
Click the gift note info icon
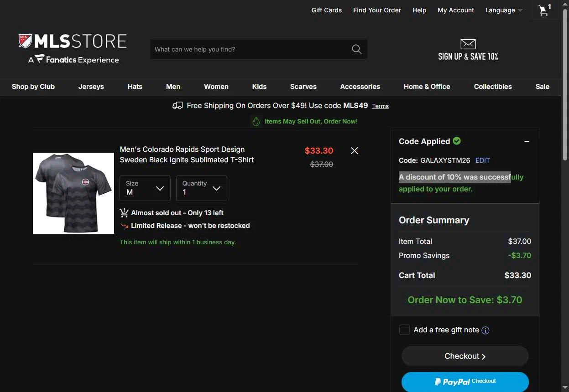pyautogui.click(x=485, y=330)
